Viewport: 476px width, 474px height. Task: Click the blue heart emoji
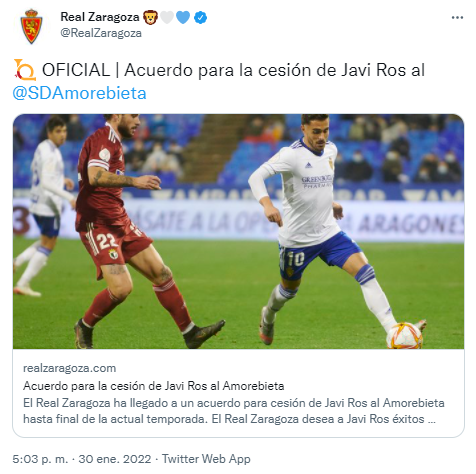[x=183, y=17]
